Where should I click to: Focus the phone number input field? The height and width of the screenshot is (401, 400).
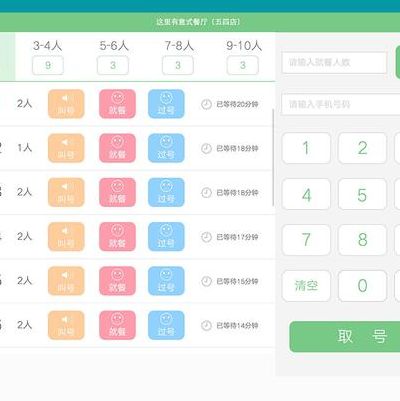coord(341,104)
